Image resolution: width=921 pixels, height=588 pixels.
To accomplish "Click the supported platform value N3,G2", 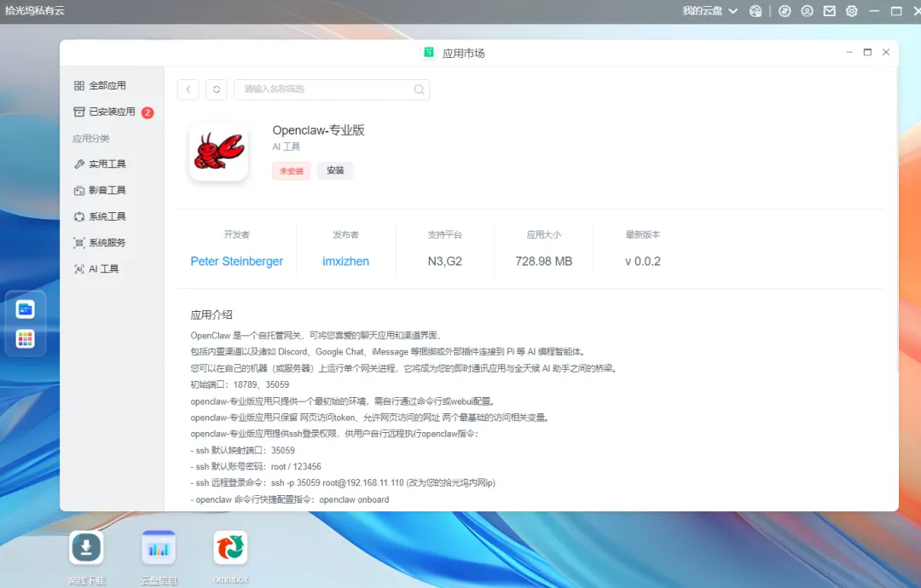I will tap(444, 261).
